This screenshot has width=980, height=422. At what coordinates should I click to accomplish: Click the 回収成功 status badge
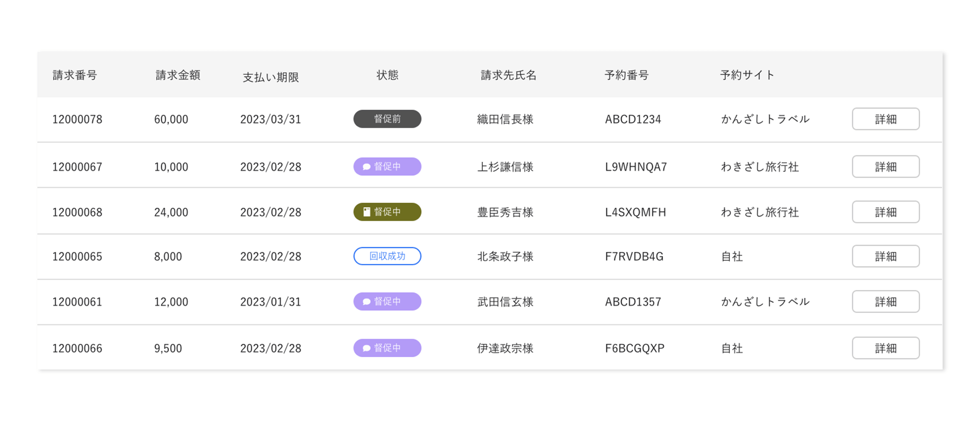[x=387, y=256]
